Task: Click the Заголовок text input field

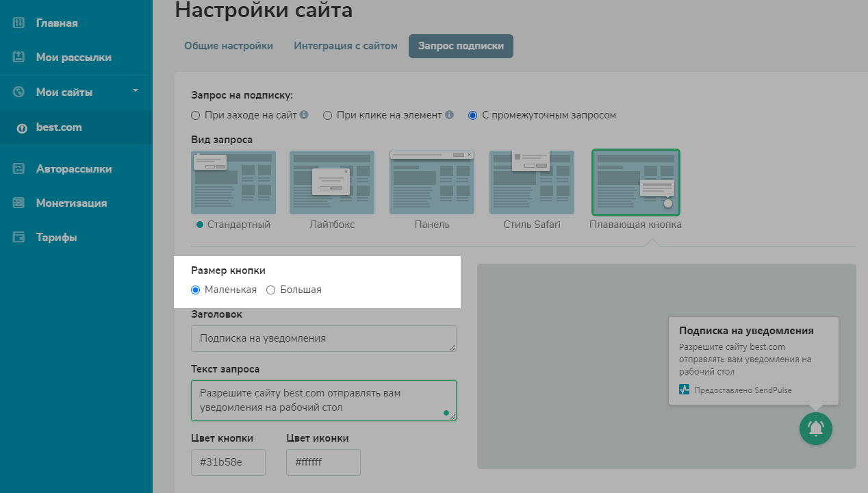Action: coord(323,338)
